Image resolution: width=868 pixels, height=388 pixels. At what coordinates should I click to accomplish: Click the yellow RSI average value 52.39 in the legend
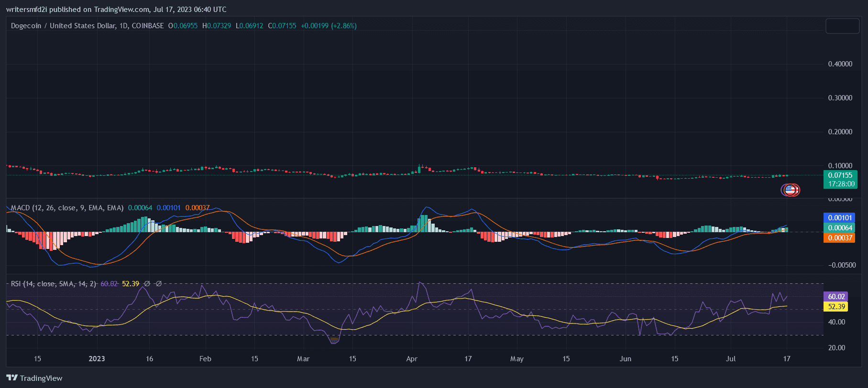[131, 284]
